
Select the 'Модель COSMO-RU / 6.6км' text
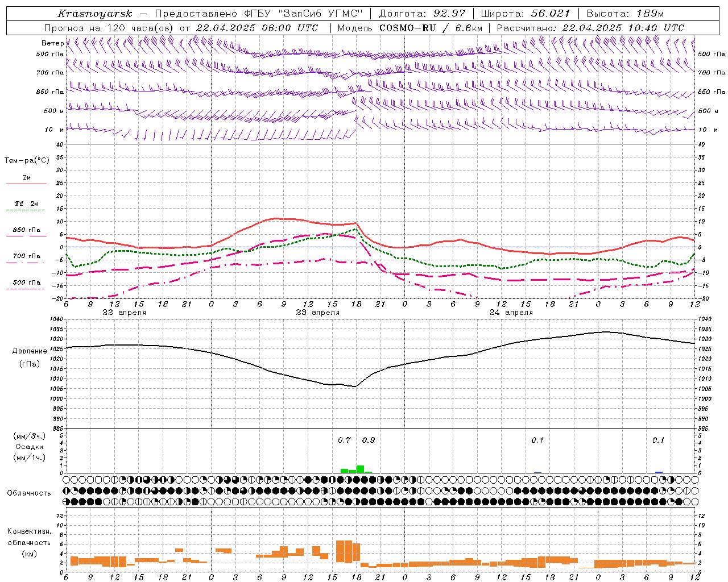pyautogui.click(x=410, y=28)
